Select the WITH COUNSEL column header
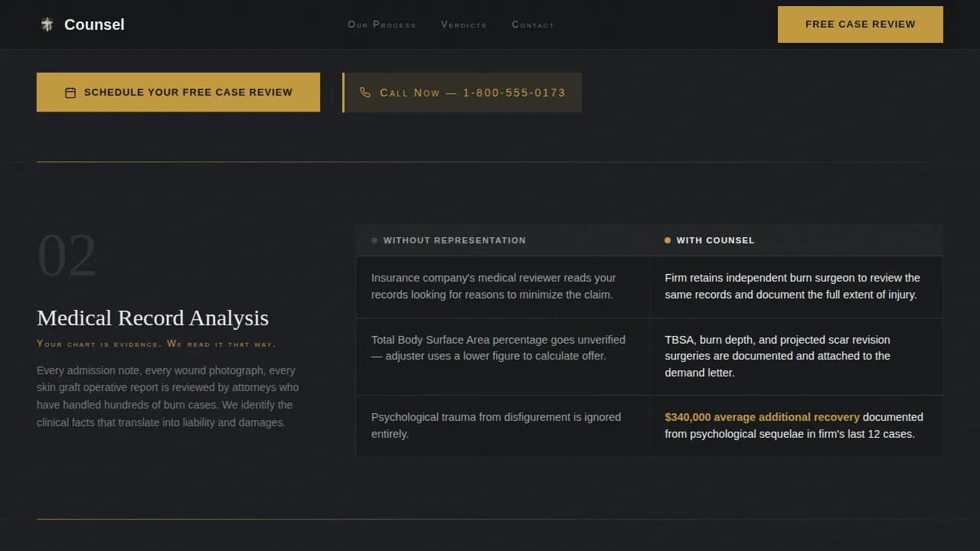Screen dimensions: 980x551 pyautogui.click(x=717, y=240)
